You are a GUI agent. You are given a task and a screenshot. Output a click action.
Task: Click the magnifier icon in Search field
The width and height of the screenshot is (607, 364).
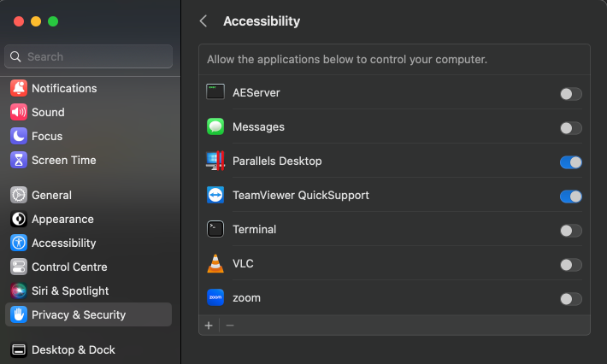(15, 56)
